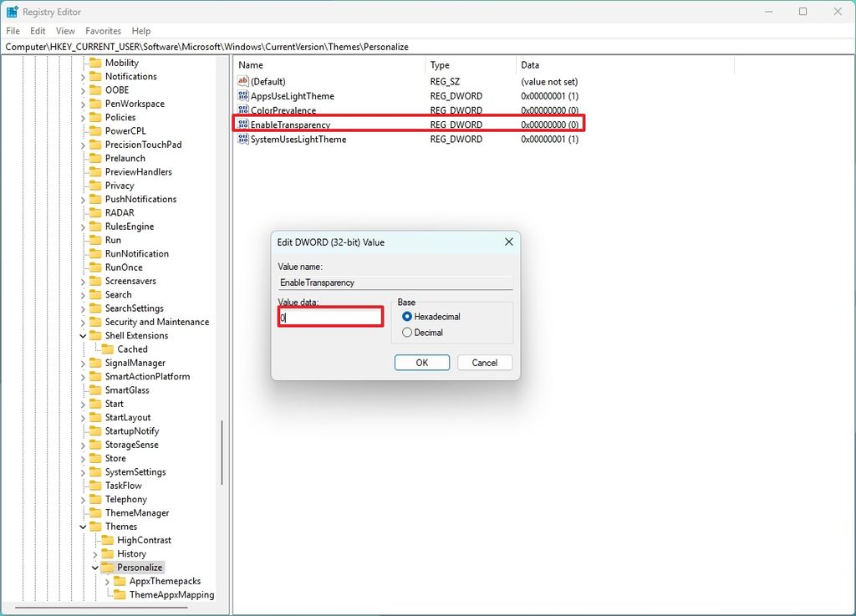This screenshot has height=616, width=856.
Task: Click the SystemUsesLightTheme value icon
Action: click(x=242, y=139)
